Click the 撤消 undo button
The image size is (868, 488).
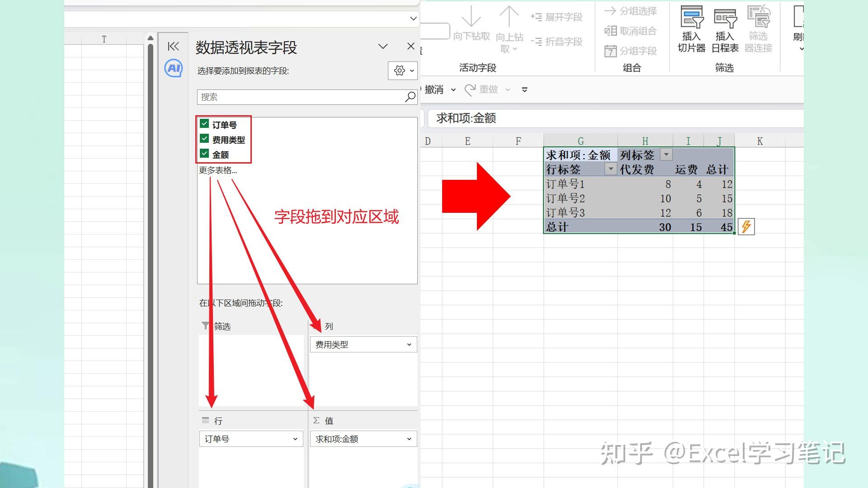(x=435, y=89)
